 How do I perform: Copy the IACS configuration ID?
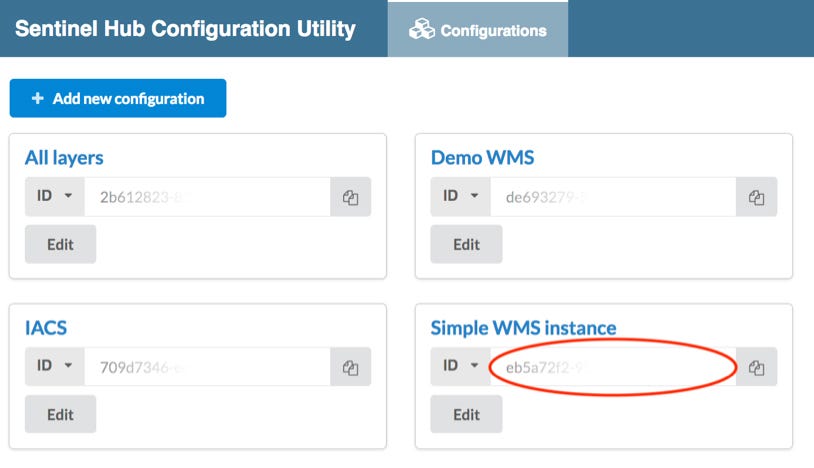(x=350, y=367)
